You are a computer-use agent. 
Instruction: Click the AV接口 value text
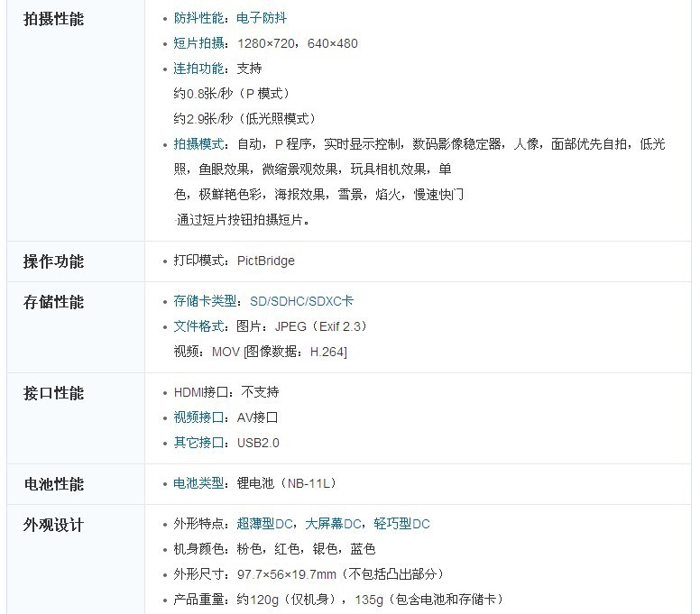(258, 417)
